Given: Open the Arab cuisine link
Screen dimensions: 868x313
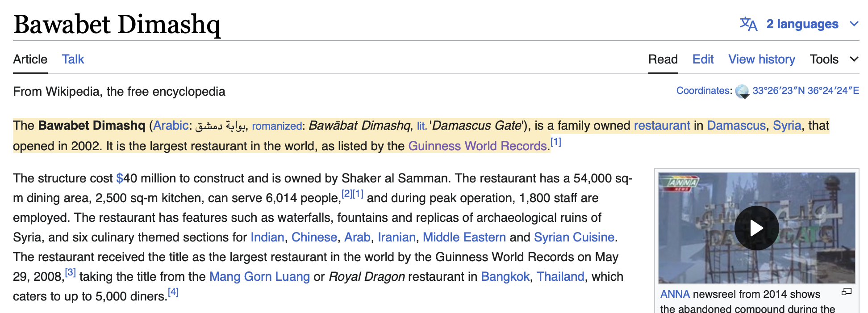Looking at the screenshot, I should [x=357, y=237].
